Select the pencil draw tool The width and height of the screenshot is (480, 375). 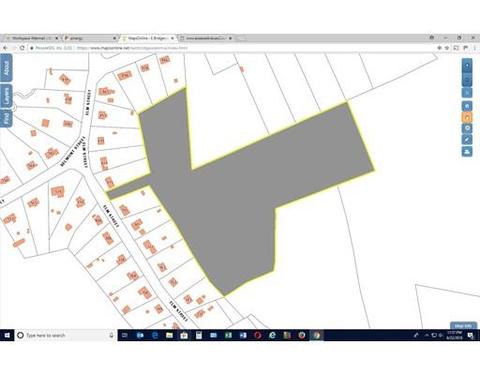467,139
